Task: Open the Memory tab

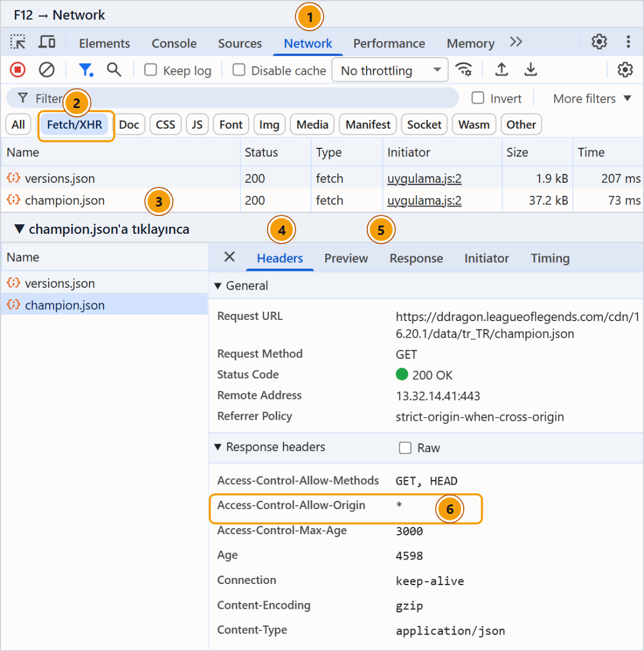Action: pyautogui.click(x=471, y=43)
